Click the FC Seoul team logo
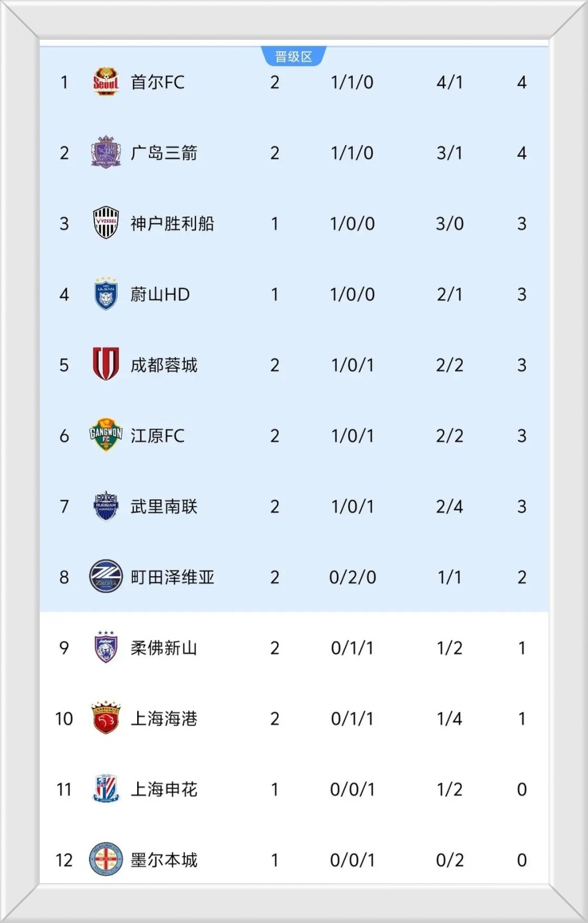Screen dimensions: 588x923 point(105,82)
